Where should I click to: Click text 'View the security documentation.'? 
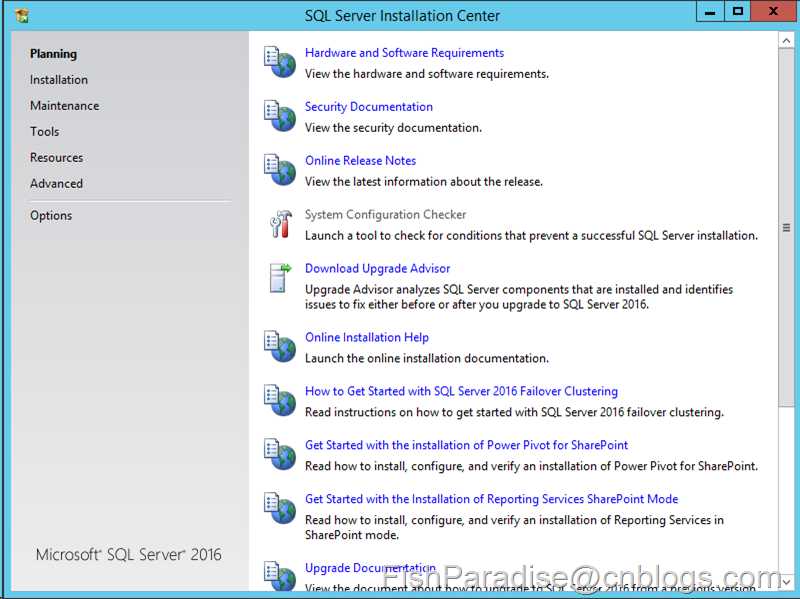point(393,128)
